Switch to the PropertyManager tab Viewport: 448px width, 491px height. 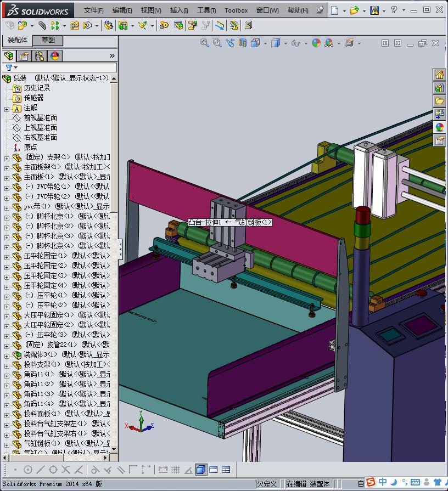[24, 56]
